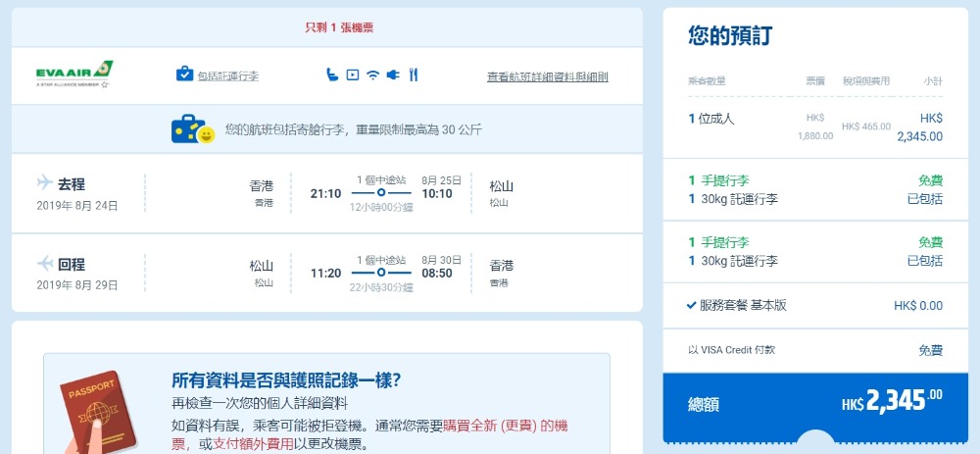Viewport: 980px width, 454px height.
Task: Click the EVA Air airline logo
Action: 74,75
